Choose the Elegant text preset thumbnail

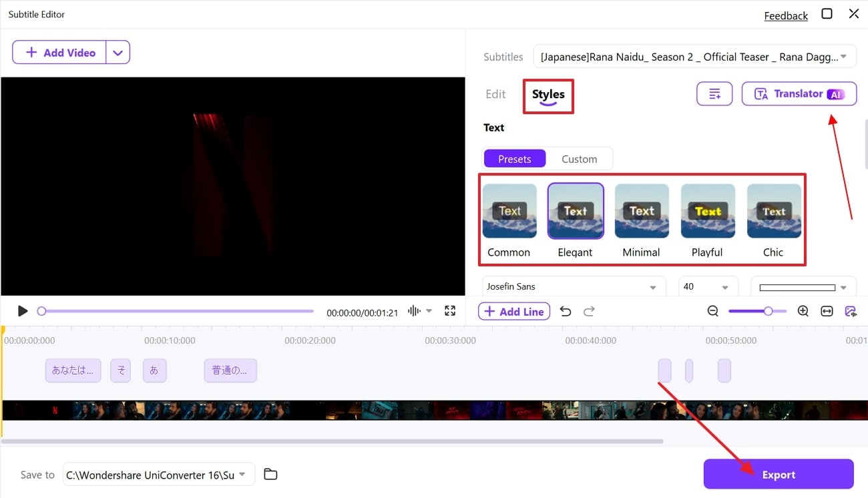[576, 211]
